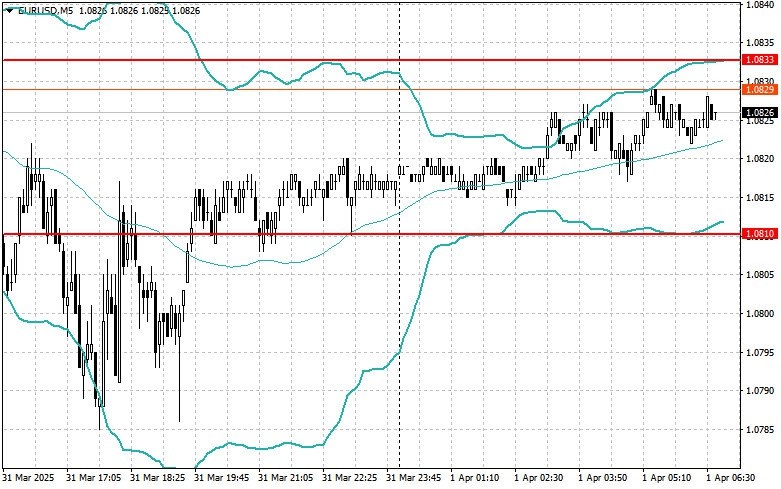
Task: Click the 31 Mar 21:05 time label
Action: [x=285, y=478]
